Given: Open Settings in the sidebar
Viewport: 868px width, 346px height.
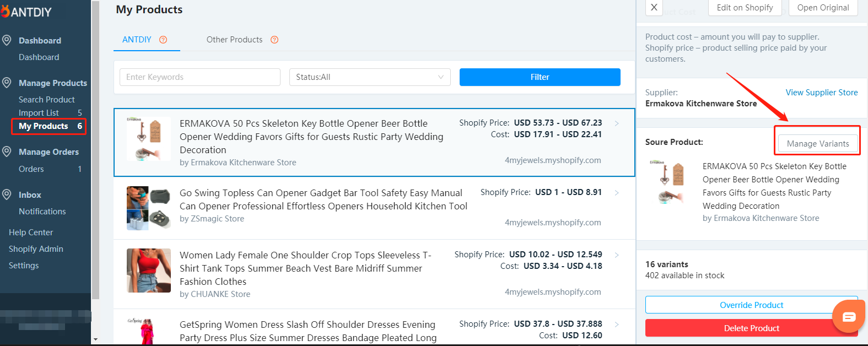Looking at the screenshot, I should click(x=24, y=266).
